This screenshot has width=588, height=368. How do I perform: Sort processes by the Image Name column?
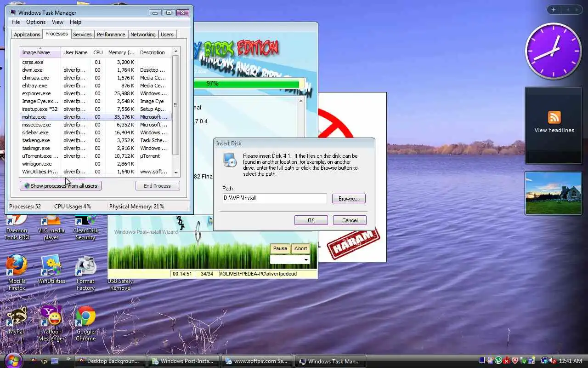tap(40, 52)
